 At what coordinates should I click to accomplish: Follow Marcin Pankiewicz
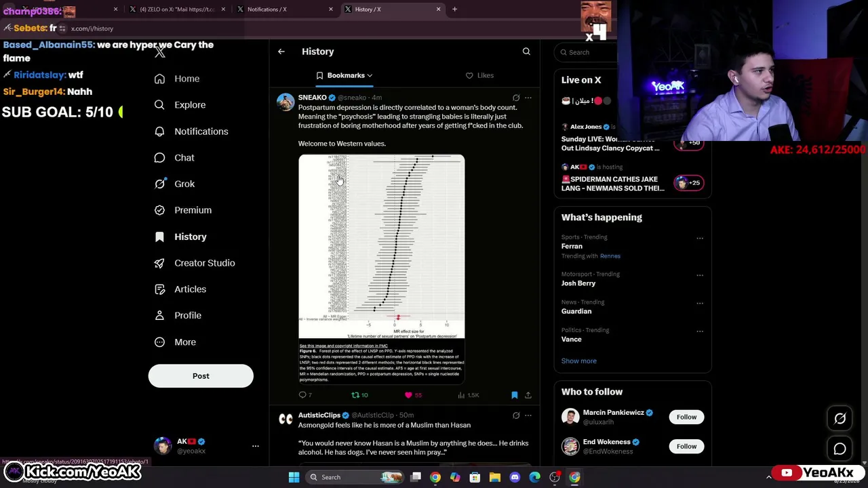(686, 418)
